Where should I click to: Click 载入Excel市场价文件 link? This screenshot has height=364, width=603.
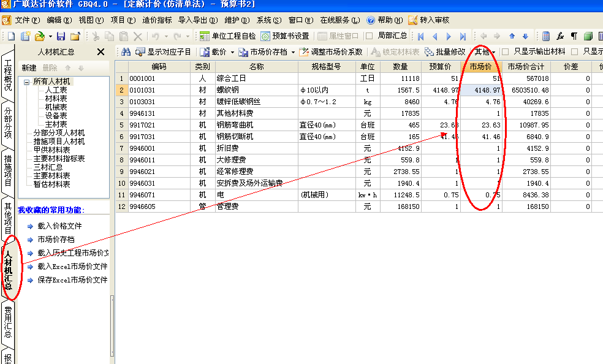(x=73, y=267)
